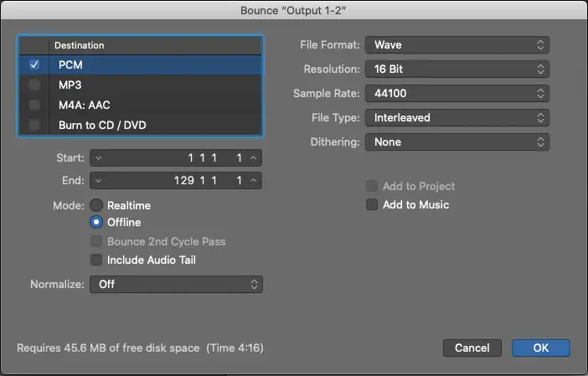Check Include Audio Tail option
This screenshot has width=588, height=376.
click(x=97, y=260)
